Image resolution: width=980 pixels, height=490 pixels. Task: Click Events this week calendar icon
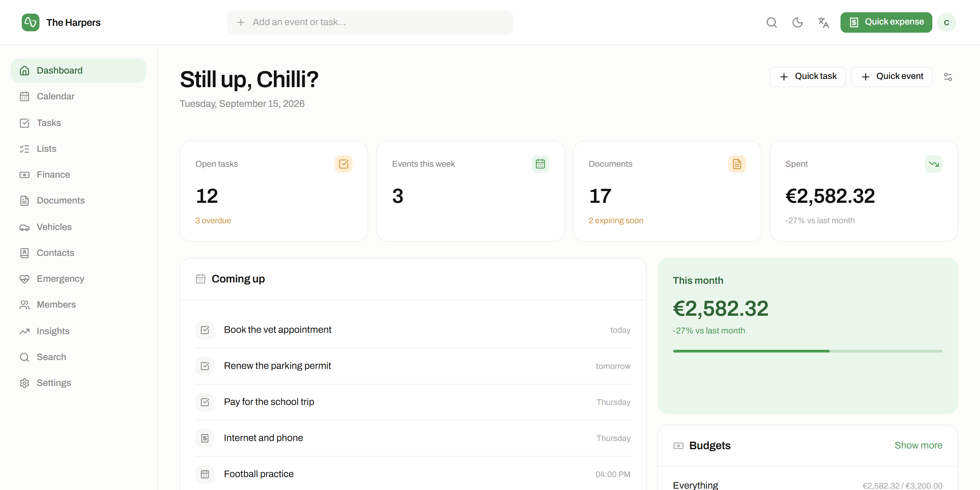click(x=540, y=164)
